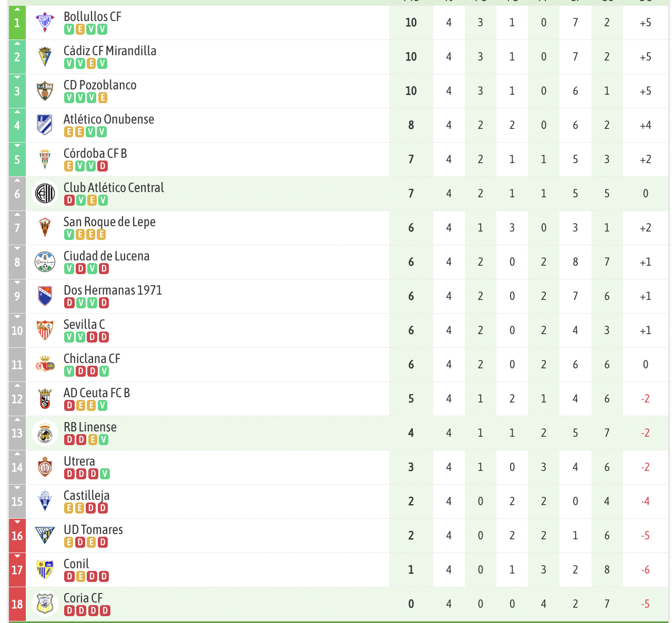Open the Dos Hermanas 1971 shield icon
The image size is (672, 623).
tap(45, 296)
